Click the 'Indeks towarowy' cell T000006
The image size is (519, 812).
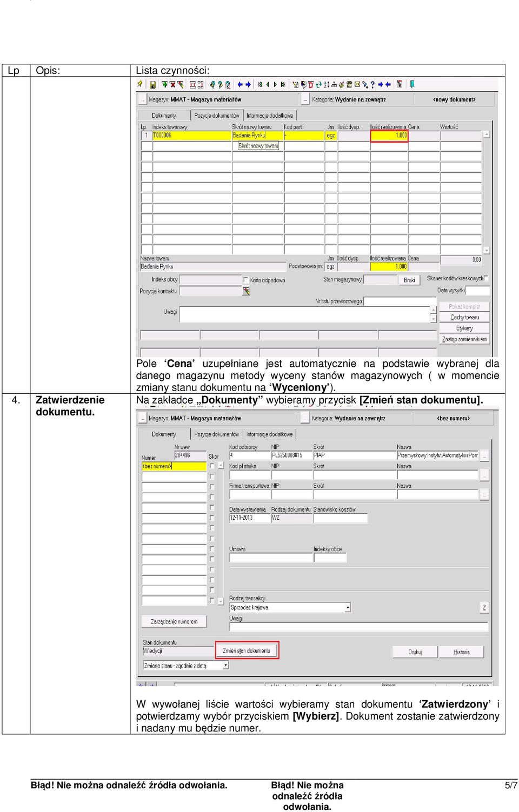(192, 136)
